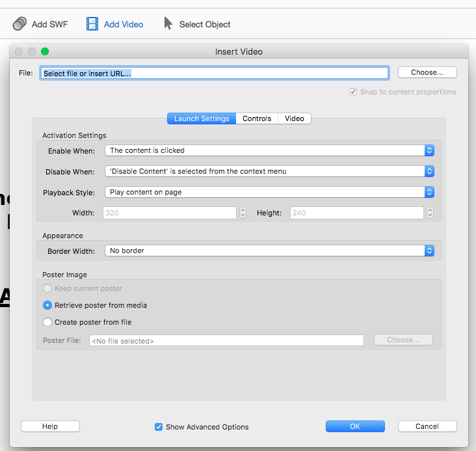Open the Video tab
The image size is (476, 451).
click(295, 118)
